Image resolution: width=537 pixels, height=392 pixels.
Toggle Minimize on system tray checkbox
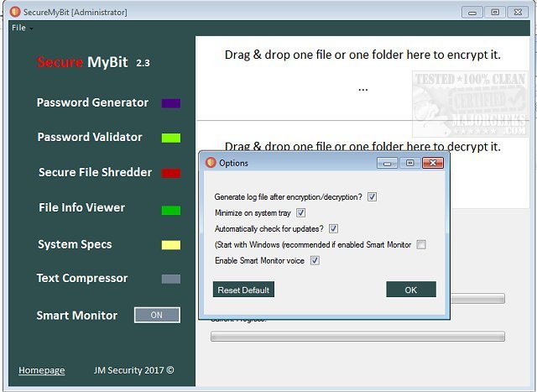(x=300, y=213)
